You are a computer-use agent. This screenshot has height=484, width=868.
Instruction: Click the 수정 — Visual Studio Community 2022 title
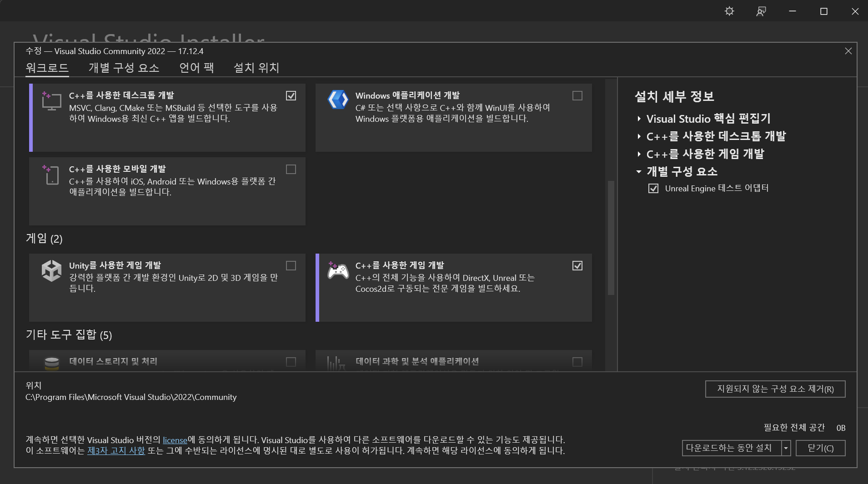(115, 51)
